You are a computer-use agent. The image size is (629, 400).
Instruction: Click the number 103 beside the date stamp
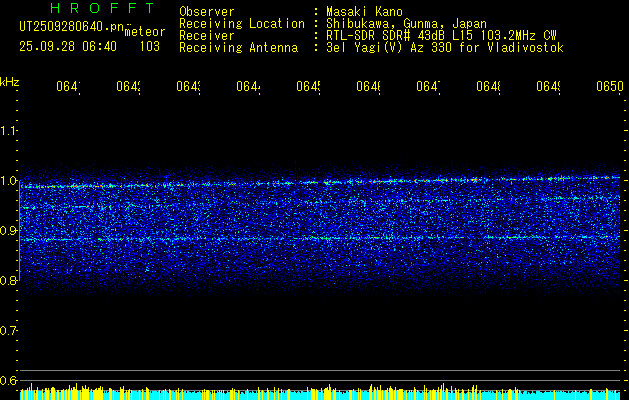pos(150,47)
